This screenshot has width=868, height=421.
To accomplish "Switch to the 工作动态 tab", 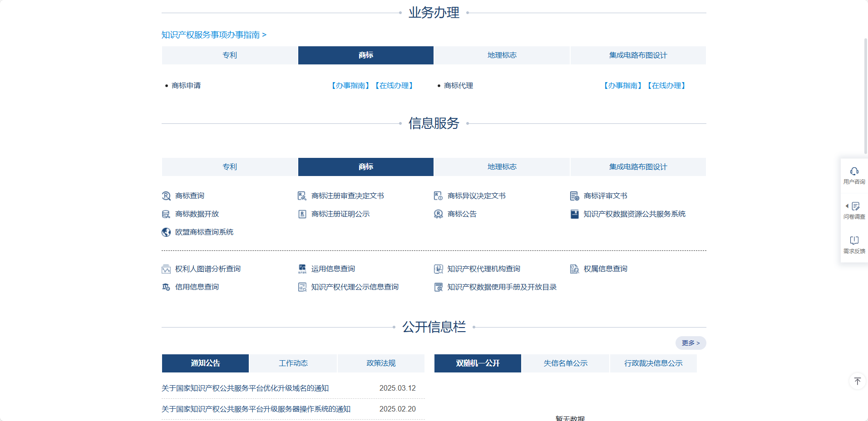I will pyautogui.click(x=293, y=363).
